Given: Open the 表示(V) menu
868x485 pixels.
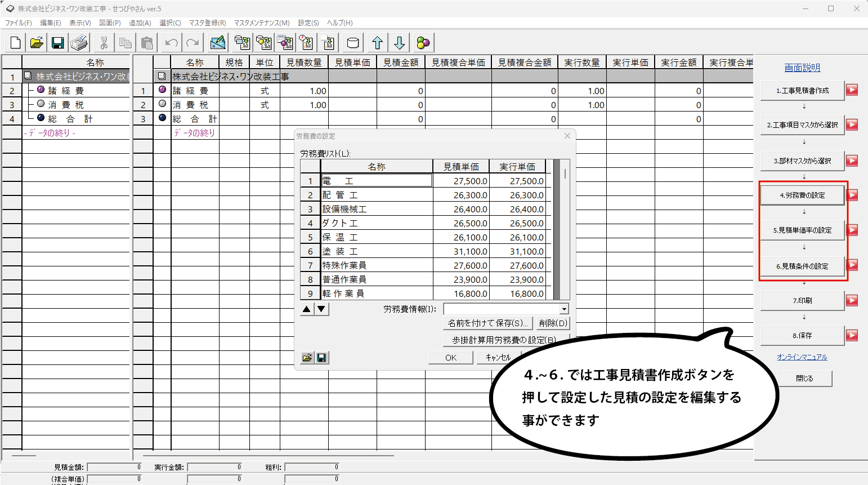Looking at the screenshot, I should [80, 23].
